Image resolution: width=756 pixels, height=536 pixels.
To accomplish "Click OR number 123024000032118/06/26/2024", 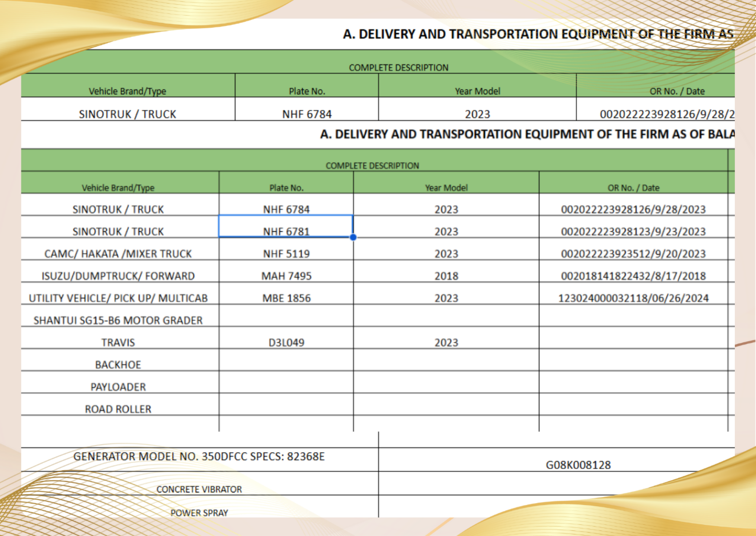I will [633, 298].
